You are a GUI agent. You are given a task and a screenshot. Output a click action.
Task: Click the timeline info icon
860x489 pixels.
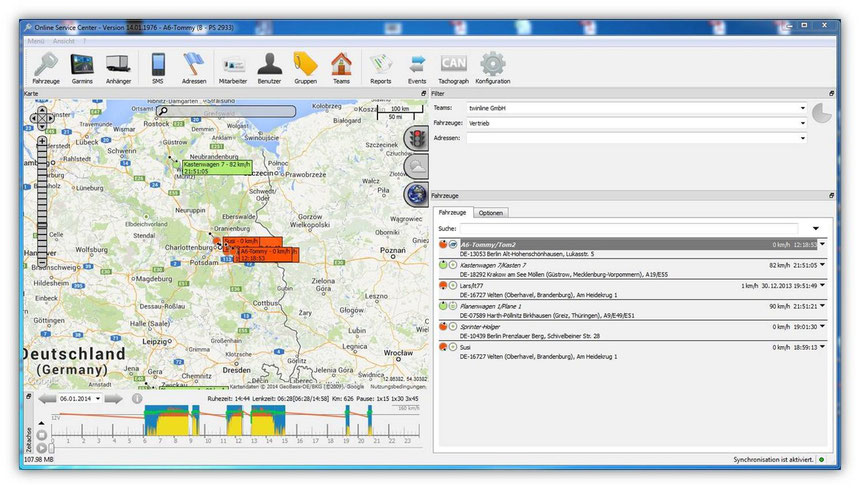click(137, 399)
